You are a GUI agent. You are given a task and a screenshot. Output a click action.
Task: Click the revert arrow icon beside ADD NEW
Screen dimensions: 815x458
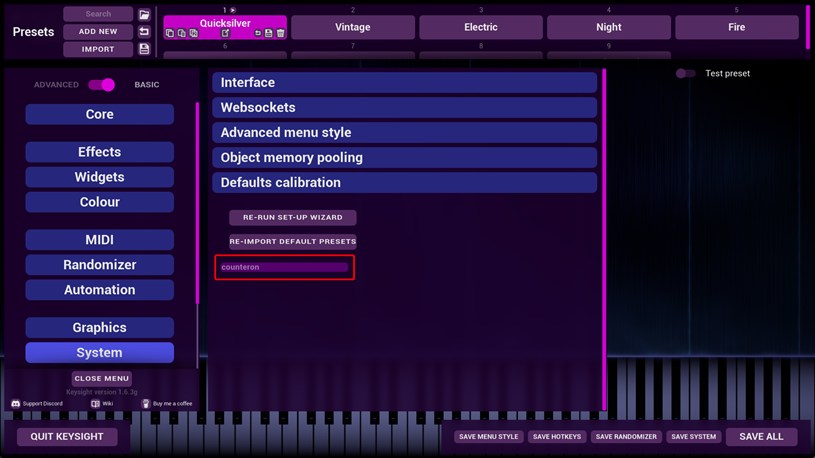[x=144, y=32]
